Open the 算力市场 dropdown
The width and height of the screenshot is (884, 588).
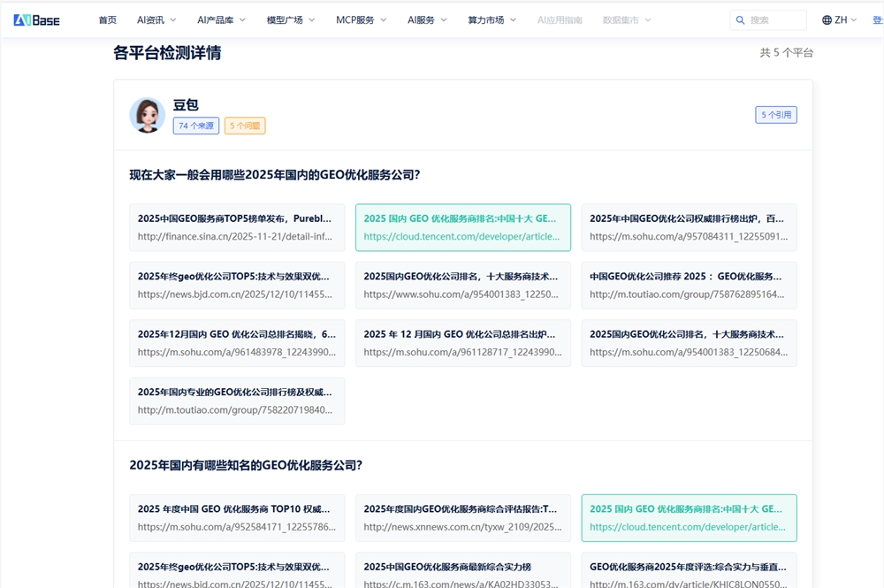click(x=491, y=19)
